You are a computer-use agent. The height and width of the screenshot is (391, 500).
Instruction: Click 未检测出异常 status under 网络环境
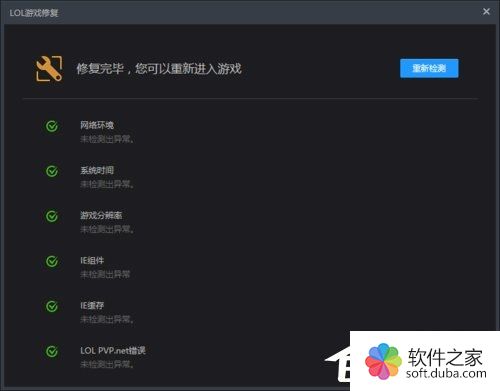[x=107, y=139]
